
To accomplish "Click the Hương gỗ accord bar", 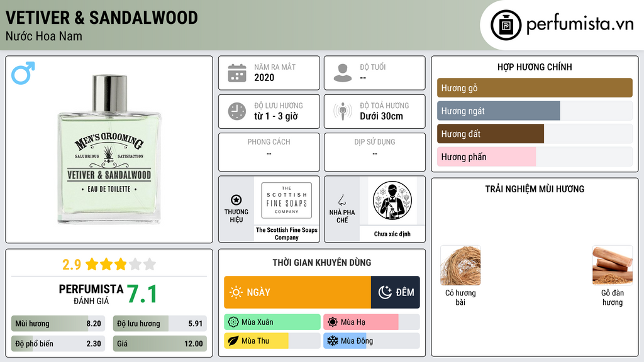I will 535,88.
